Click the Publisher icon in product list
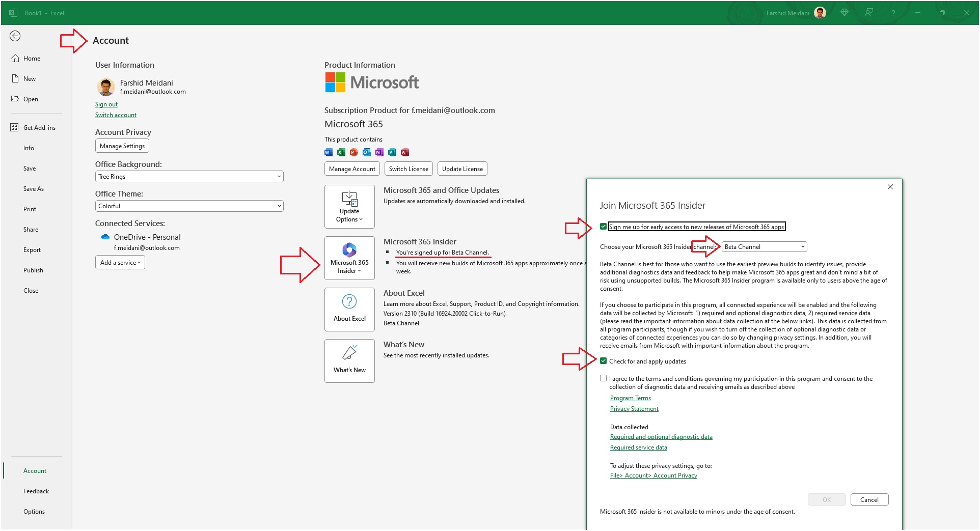Screen dimensions: 980x531 point(392,152)
